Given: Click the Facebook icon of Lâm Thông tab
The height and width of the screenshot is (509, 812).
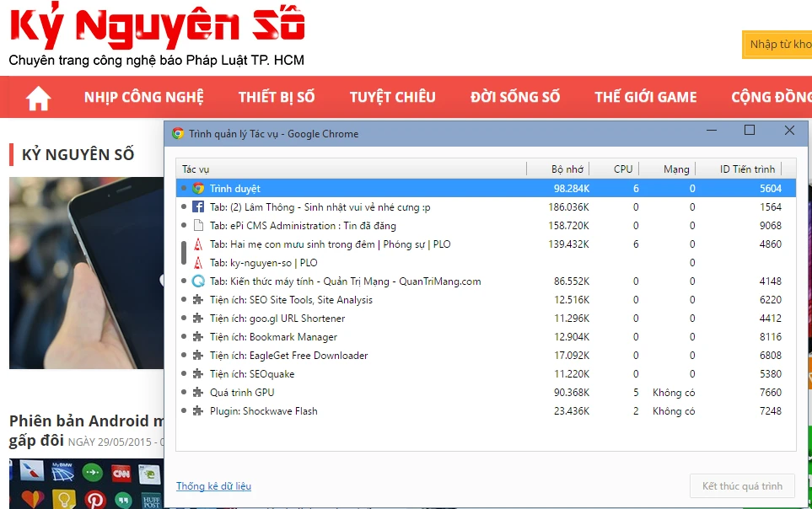Looking at the screenshot, I should [x=198, y=207].
